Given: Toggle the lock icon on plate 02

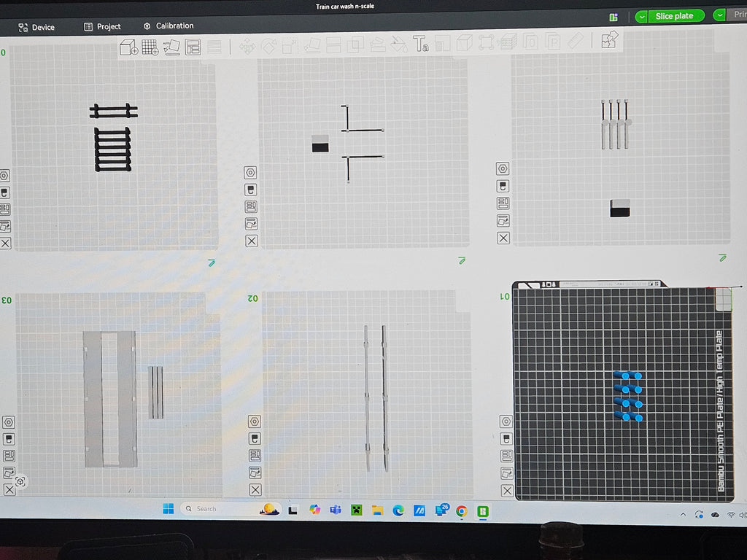Looking at the screenshot, I should [255, 438].
